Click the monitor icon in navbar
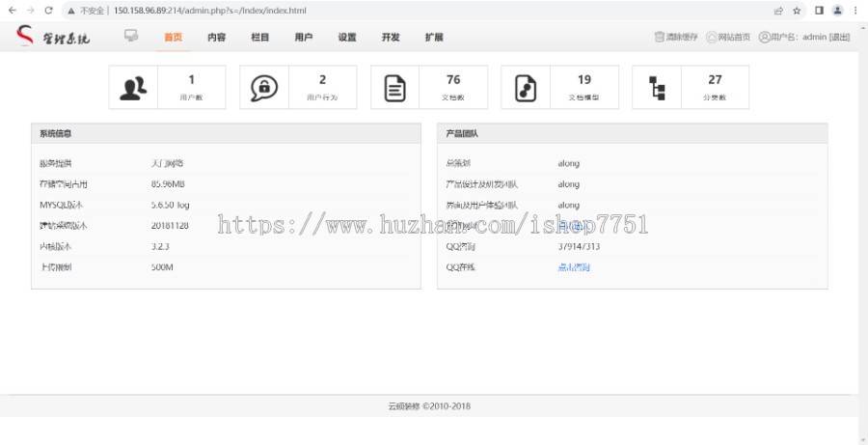868x445 pixels. [131, 36]
